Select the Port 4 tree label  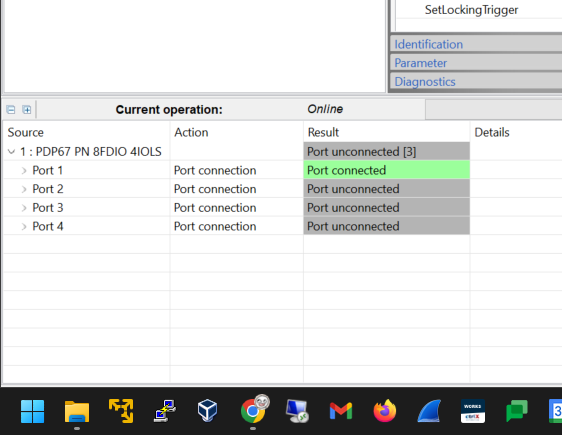(48, 226)
